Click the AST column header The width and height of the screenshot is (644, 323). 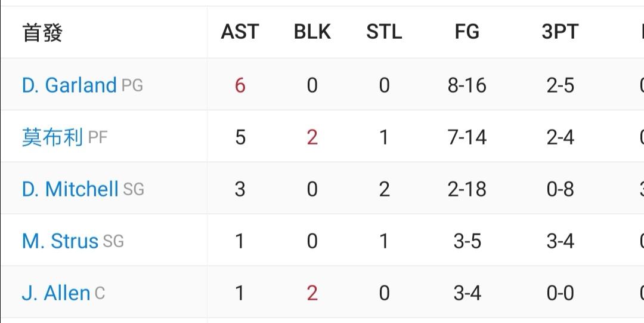240,32
